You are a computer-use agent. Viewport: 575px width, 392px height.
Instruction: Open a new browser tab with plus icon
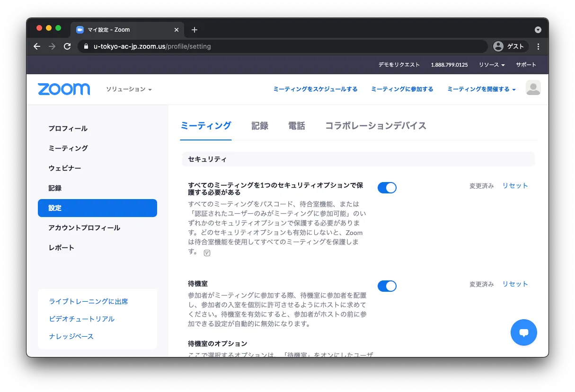tap(195, 30)
